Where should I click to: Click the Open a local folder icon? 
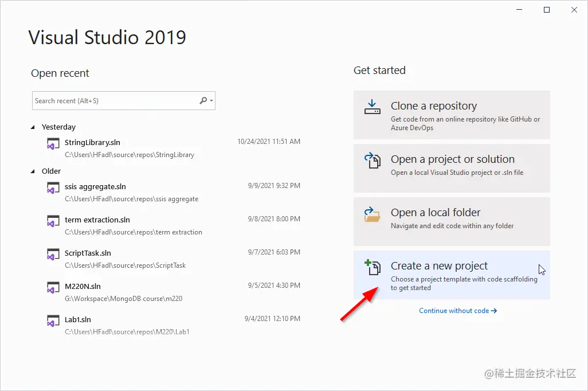click(x=373, y=214)
